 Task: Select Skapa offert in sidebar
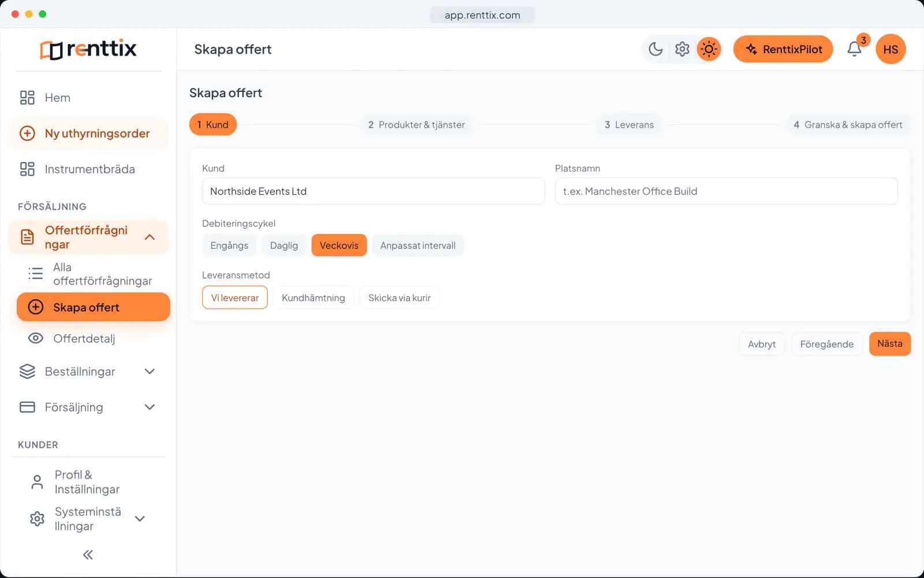point(94,307)
